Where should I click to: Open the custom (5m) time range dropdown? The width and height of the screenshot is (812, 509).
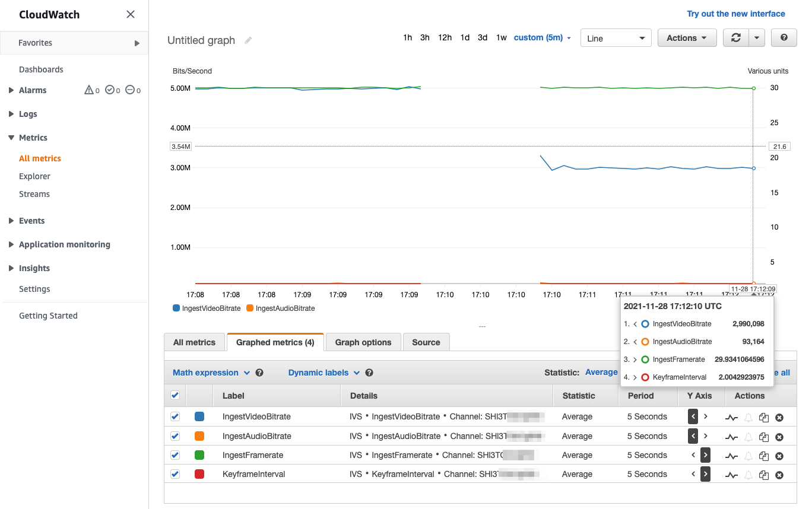[x=543, y=37]
